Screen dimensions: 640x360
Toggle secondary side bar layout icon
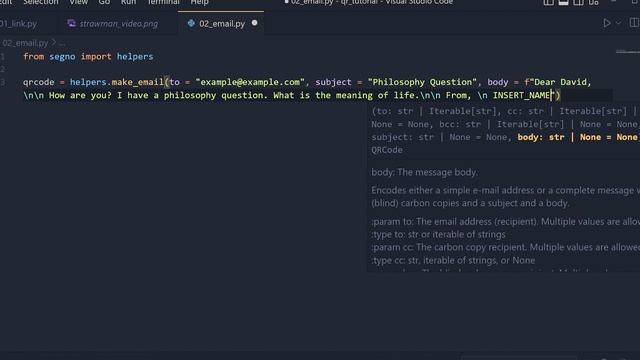578,2
